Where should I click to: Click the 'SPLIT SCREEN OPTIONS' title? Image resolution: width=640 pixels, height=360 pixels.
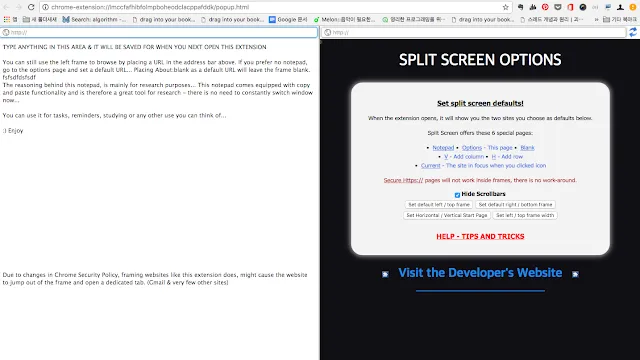click(480, 60)
